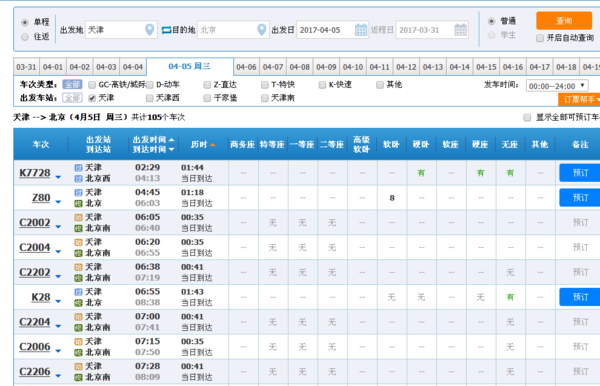Screen dimensions: 600x386
Task: Expand the 订票帮手 orange panel
Action: 579,100
